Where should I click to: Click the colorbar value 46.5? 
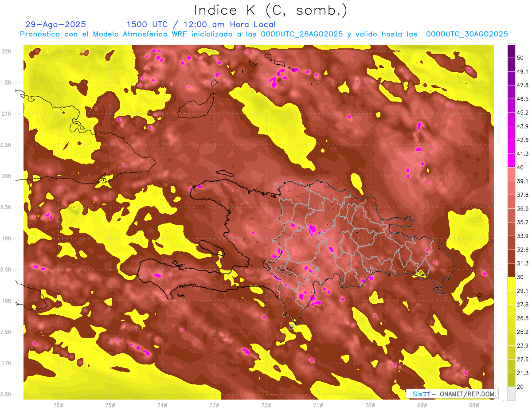[x=522, y=99]
